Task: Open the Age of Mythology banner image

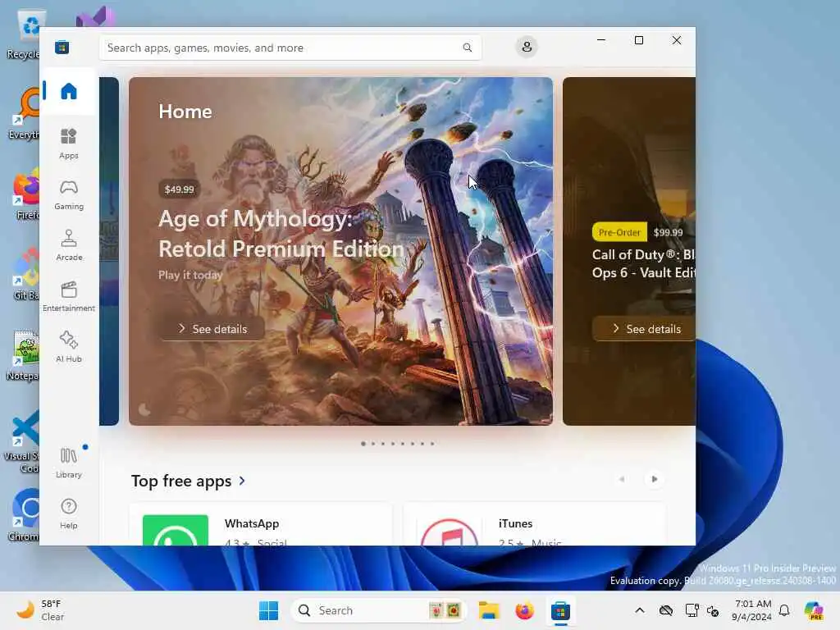Action: click(x=340, y=251)
